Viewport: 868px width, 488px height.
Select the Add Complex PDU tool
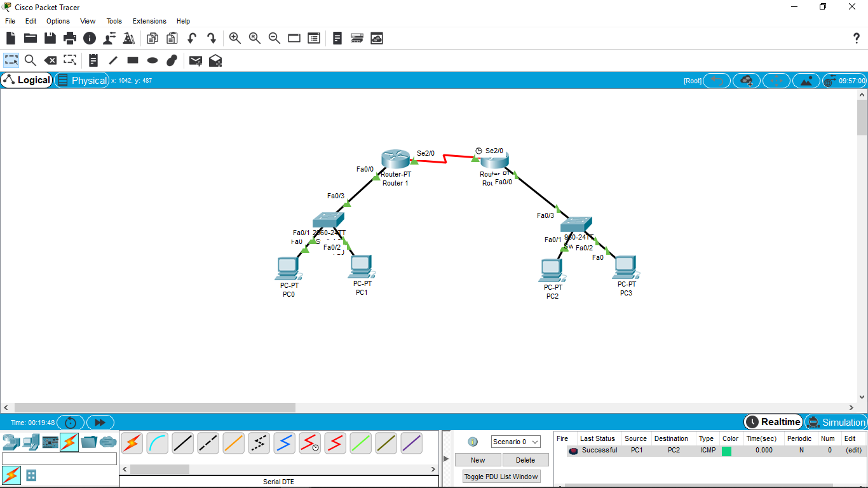[215, 60]
